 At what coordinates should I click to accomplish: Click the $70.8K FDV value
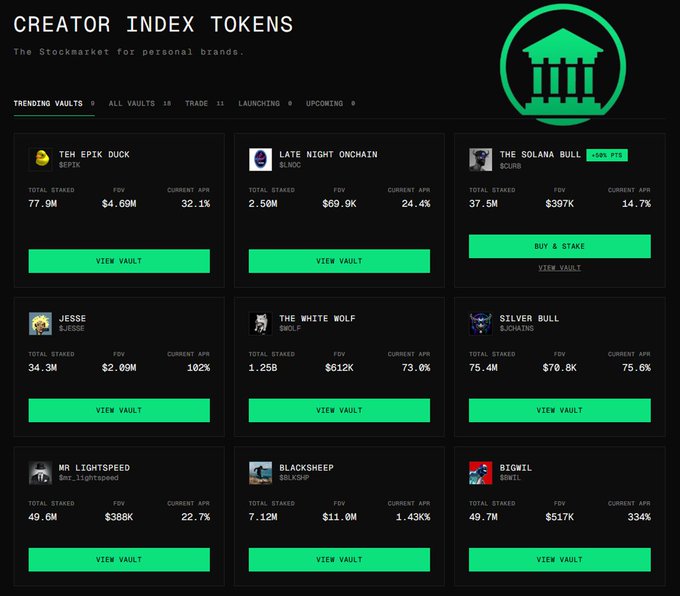[559, 367]
